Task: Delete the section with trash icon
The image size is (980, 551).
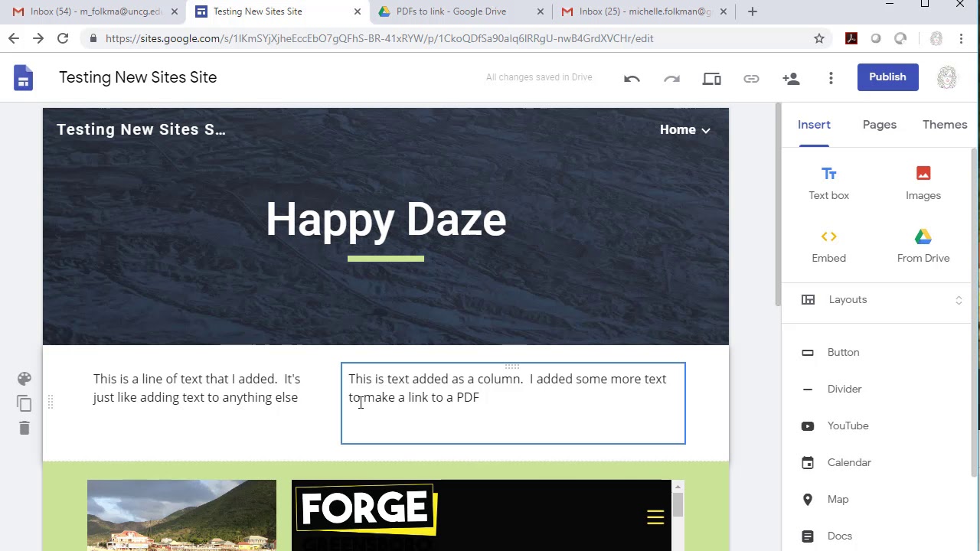Action: [24, 428]
